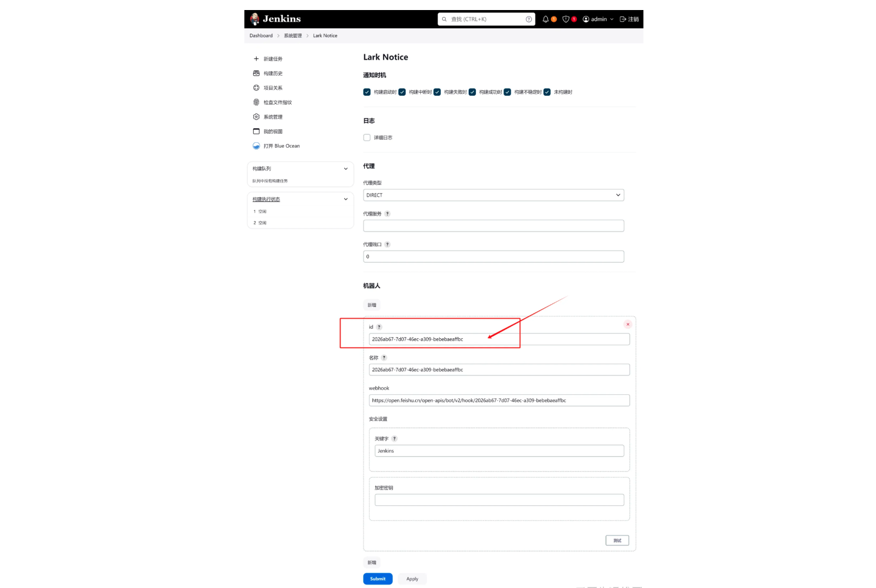The image size is (876, 588).
Task: Focus the 关键字 Jenkins input field
Action: pos(499,451)
